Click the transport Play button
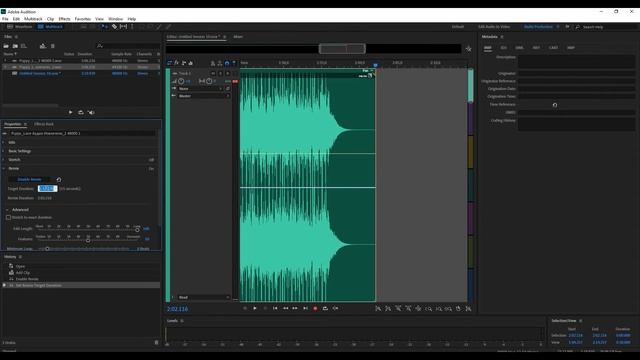This screenshot has width=640, height=360. click(x=255, y=309)
